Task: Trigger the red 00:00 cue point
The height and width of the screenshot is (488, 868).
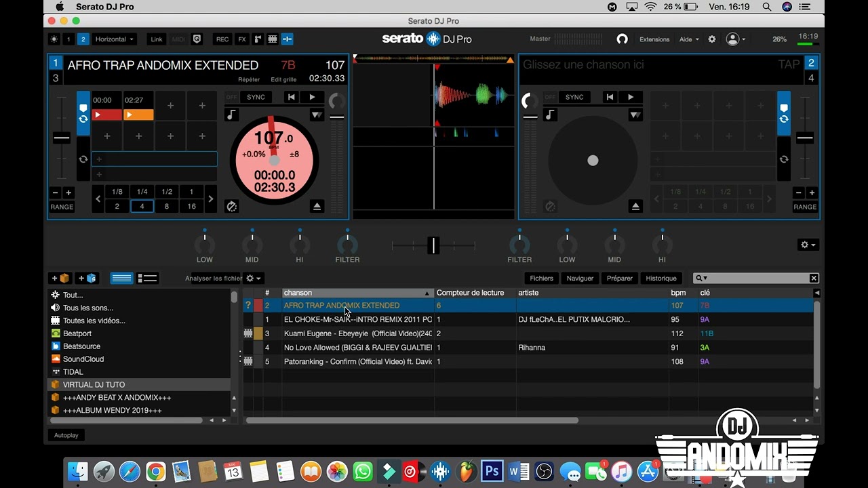Action: (107, 115)
